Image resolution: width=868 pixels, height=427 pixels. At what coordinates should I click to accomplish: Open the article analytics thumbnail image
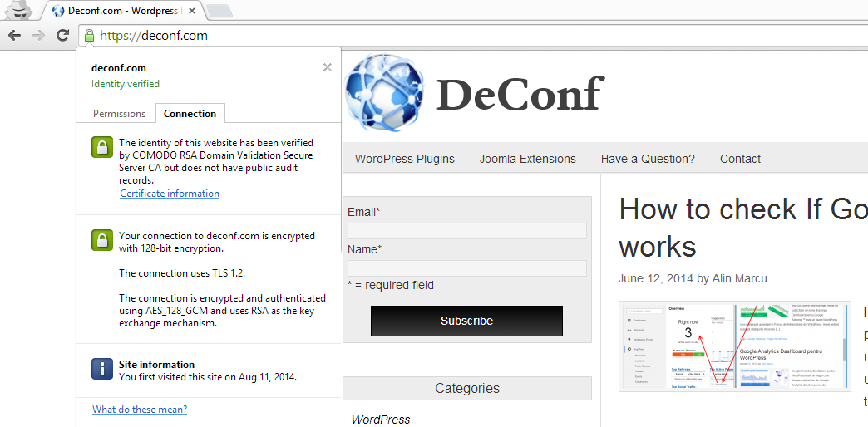point(735,346)
